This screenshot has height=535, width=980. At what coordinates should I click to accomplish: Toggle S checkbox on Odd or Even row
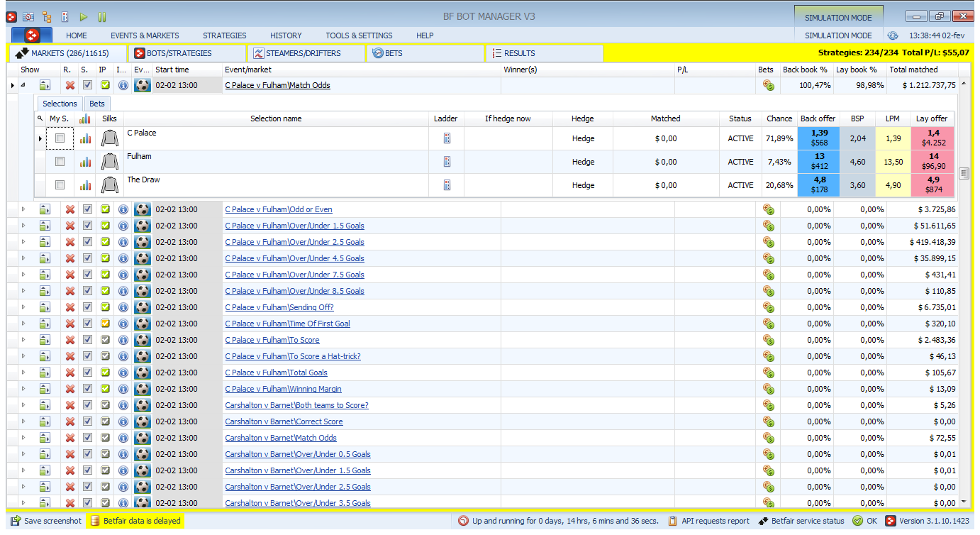coord(87,209)
